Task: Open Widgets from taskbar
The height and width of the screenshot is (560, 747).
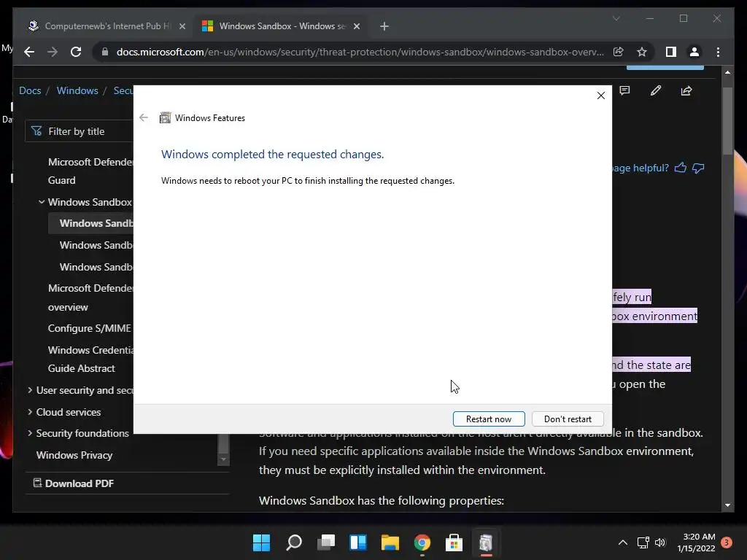Action: [358, 542]
